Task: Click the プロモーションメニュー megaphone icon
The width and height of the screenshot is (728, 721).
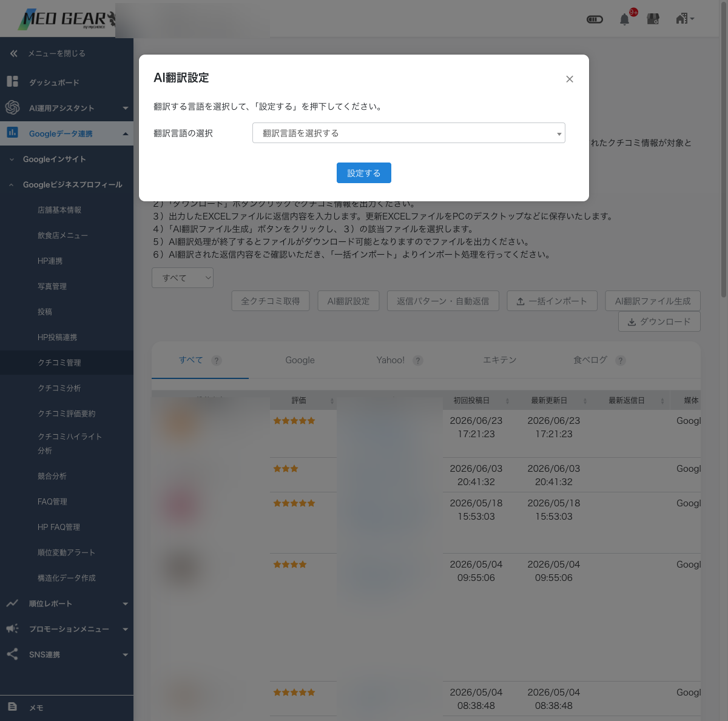Action: [x=12, y=629]
